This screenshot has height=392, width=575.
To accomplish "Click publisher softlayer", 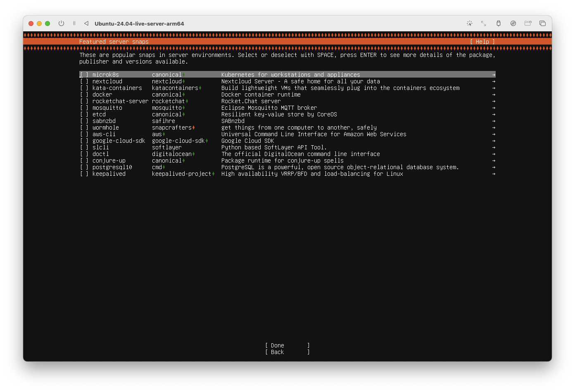I will point(167,147).
